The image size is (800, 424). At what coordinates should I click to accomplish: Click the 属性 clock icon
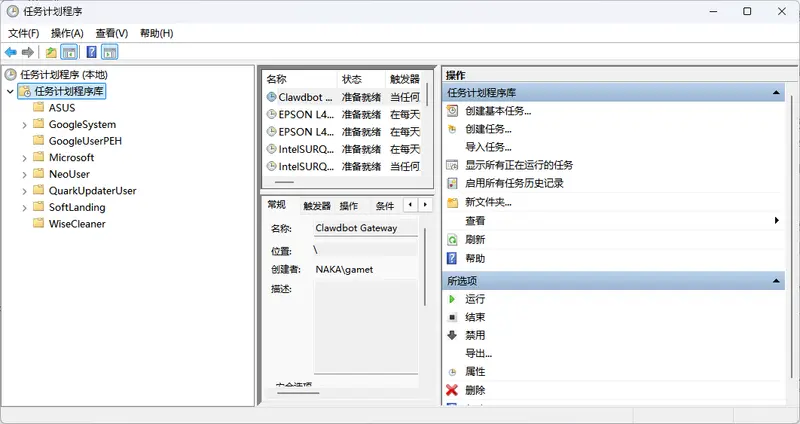coord(452,372)
